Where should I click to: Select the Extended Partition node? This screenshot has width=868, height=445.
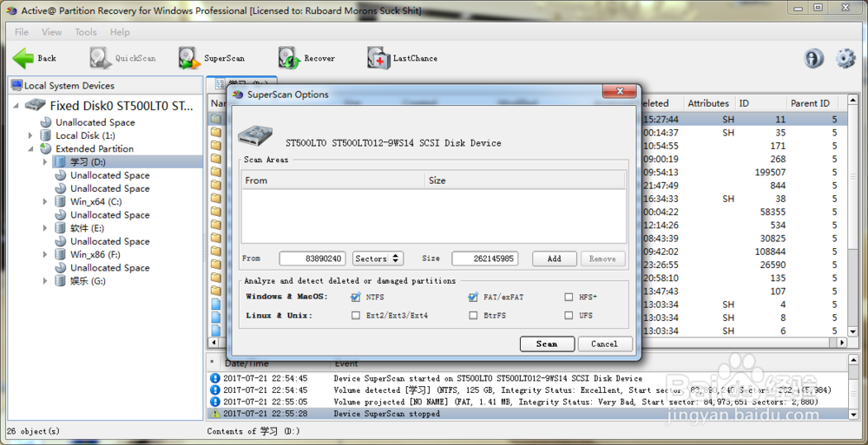coord(94,149)
